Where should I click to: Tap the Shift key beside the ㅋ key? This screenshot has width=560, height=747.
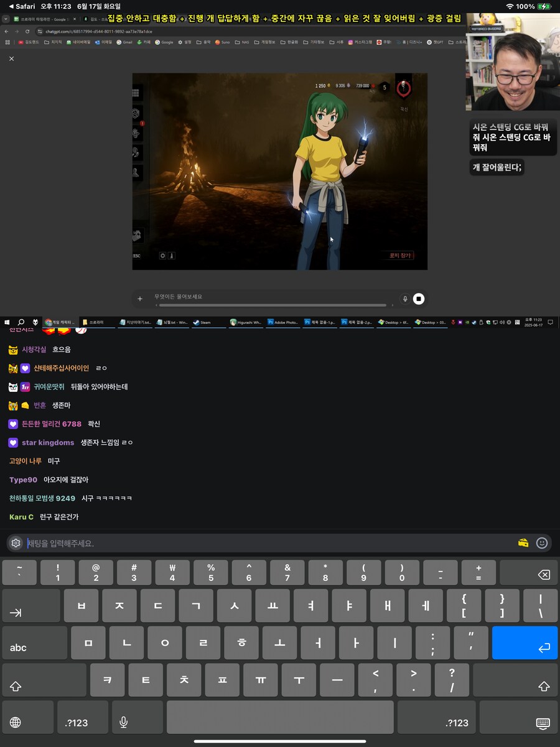click(44, 680)
